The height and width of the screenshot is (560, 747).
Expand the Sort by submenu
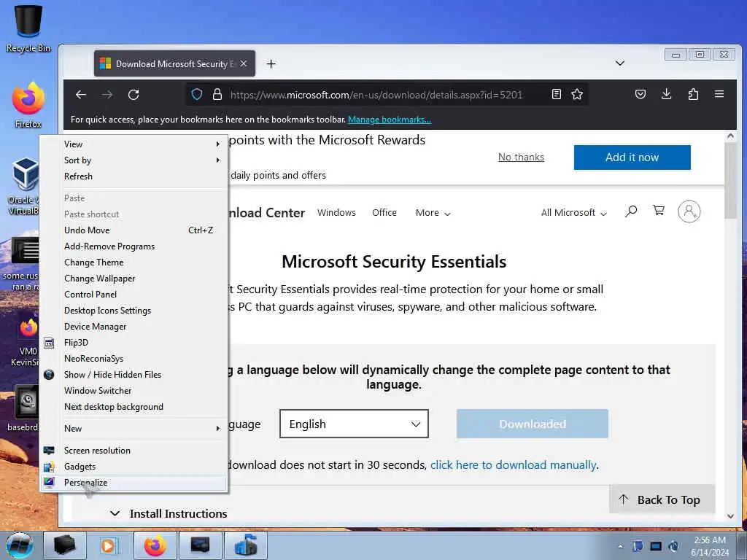(x=133, y=160)
